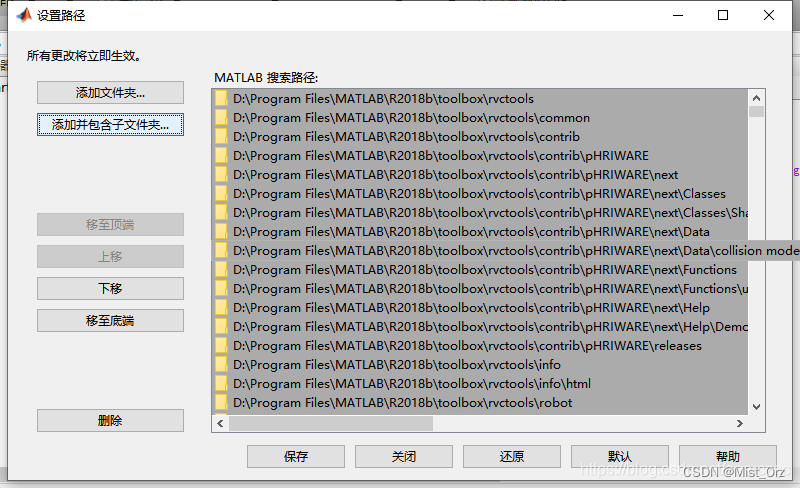Click folder icon of Functions\u... row
800x488 pixels.
(221, 288)
